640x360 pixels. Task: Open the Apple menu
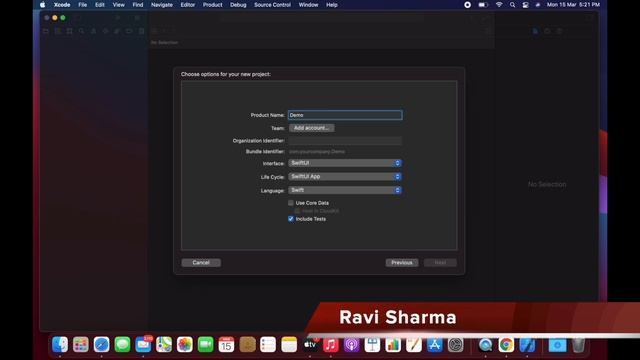42,5
